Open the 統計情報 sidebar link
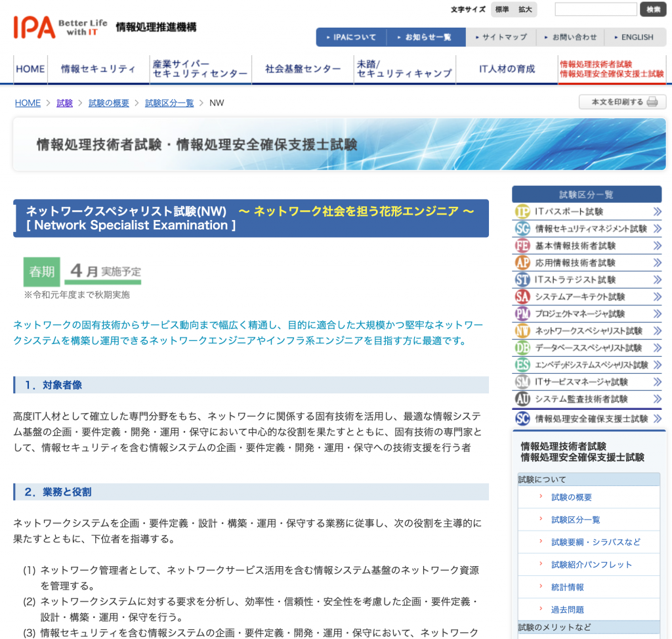 [x=568, y=587]
